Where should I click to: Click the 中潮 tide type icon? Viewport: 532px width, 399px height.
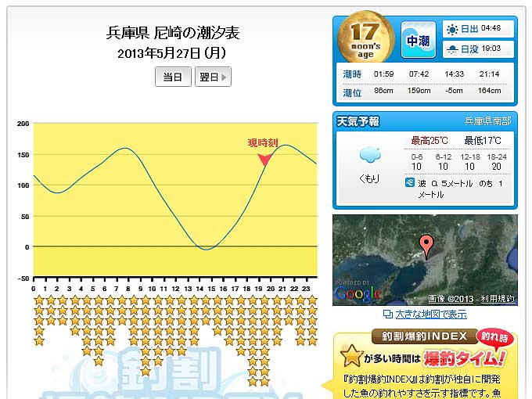[419, 40]
